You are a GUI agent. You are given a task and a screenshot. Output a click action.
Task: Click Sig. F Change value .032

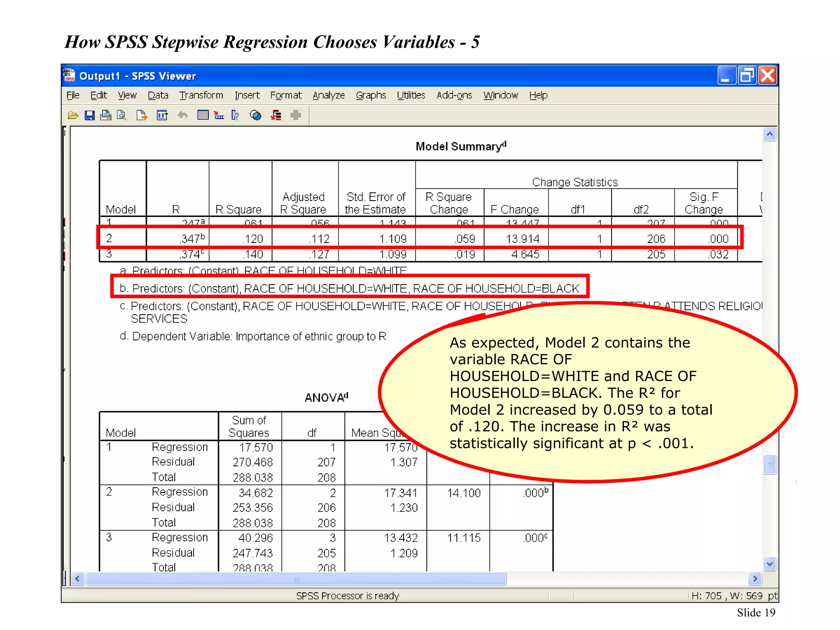tap(718, 254)
